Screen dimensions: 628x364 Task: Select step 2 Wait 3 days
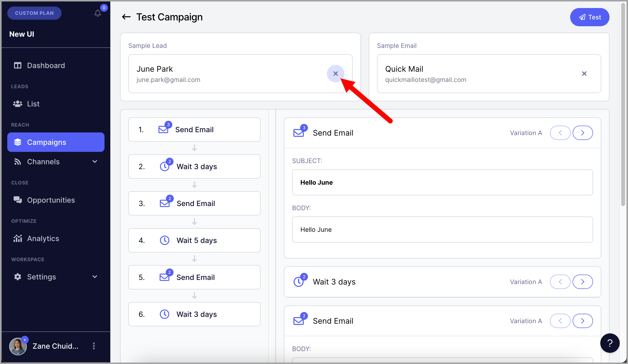(194, 166)
